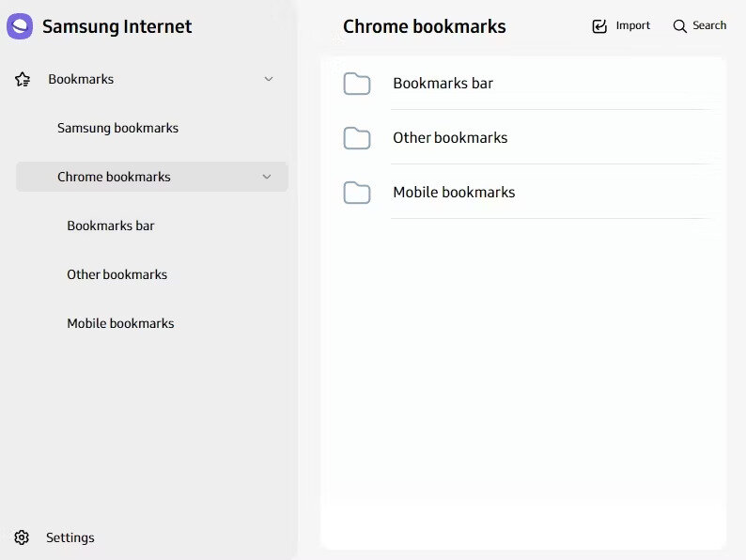The image size is (746, 560).
Task: Open the Other bookmarks folder icon
Action: coord(357,138)
